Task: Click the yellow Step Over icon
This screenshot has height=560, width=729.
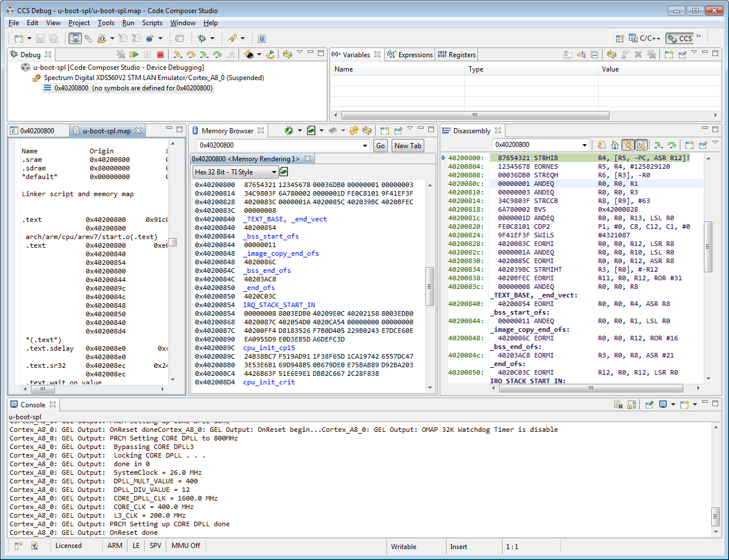Action: [x=191, y=54]
